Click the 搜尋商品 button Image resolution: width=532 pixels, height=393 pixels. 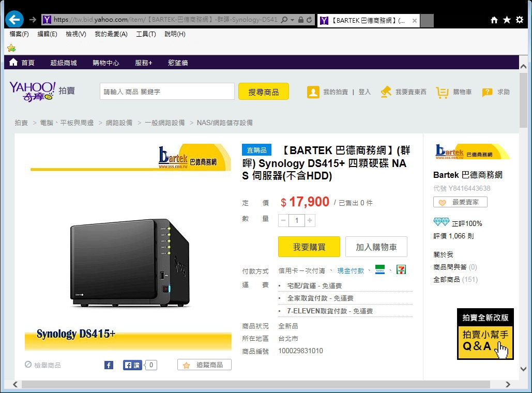click(x=264, y=92)
